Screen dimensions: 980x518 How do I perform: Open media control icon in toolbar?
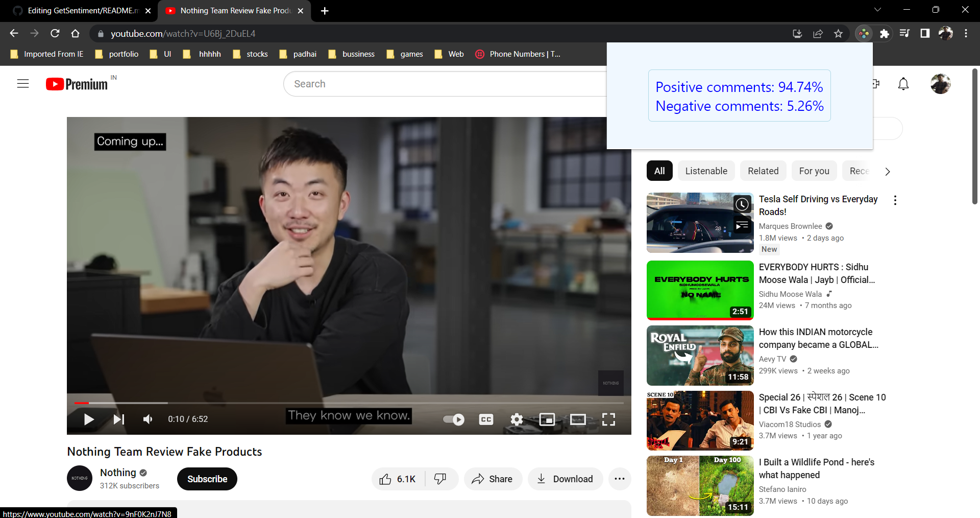(904, 34)
